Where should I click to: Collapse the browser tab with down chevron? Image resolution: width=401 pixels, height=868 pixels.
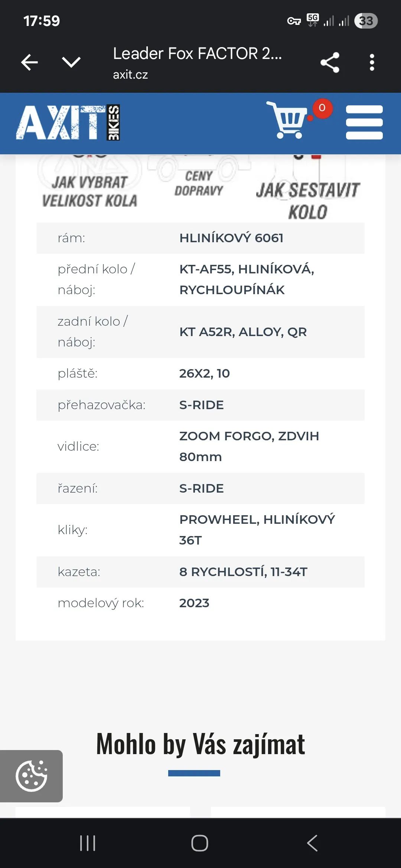click(x=71, y=62)
